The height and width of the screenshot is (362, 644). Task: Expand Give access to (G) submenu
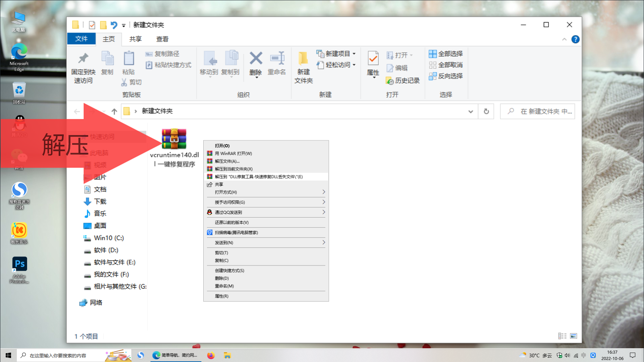tap(266, 202)
